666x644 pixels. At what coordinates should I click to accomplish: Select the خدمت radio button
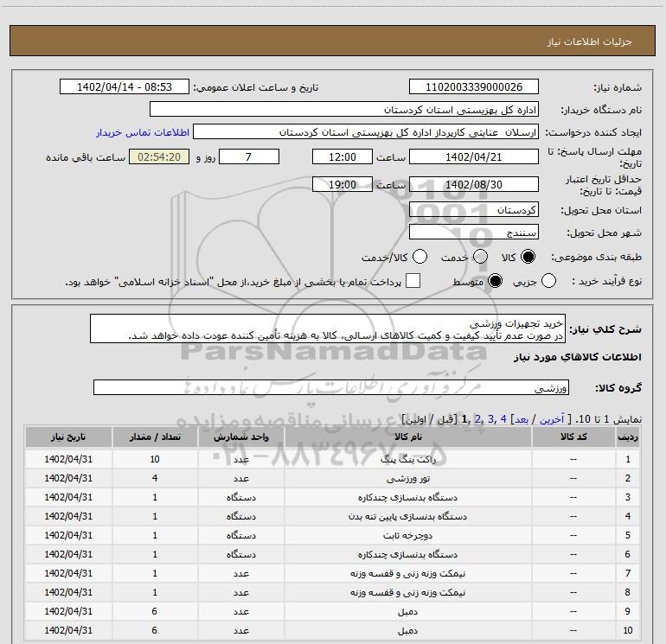tap(480, 257)
